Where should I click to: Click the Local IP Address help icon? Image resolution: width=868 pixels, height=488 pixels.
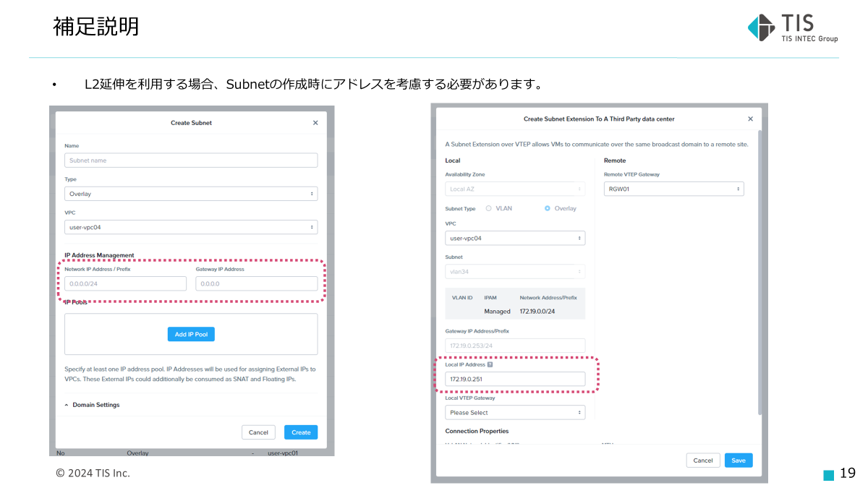(490, 364)
